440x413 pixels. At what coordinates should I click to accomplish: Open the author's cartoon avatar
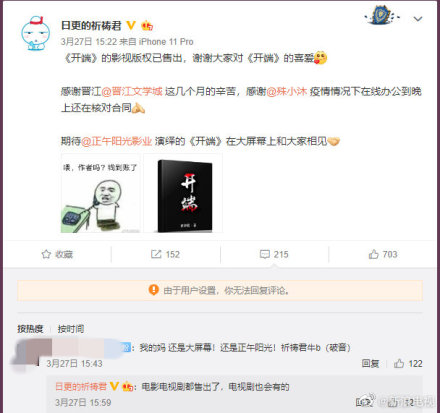[35, 33]
